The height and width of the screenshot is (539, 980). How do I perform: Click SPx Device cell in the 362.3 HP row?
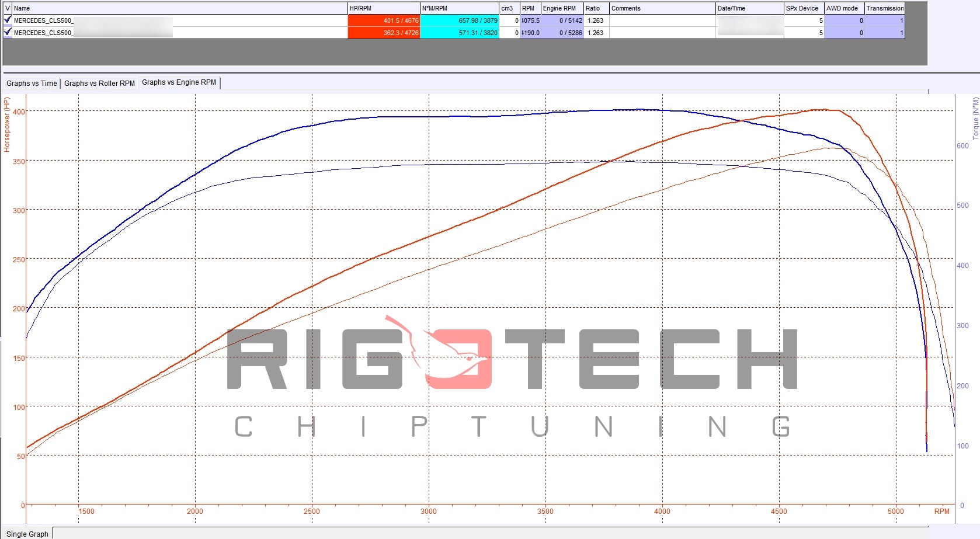804,33
